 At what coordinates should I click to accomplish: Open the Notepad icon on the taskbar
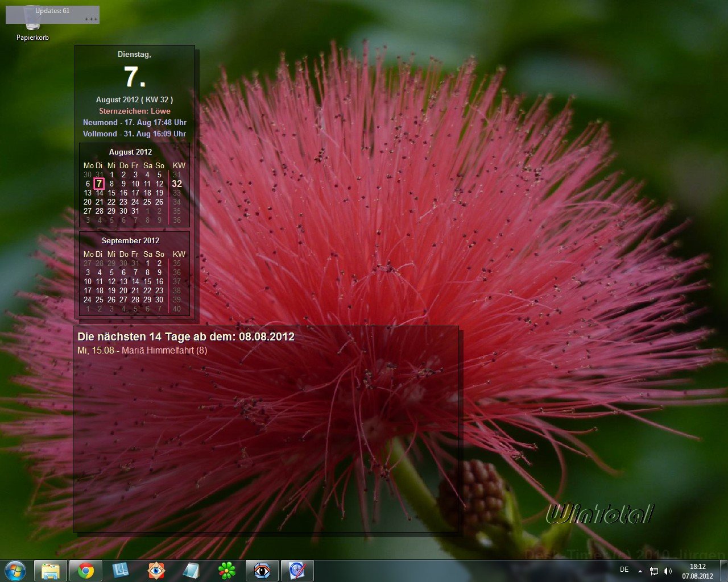tap(191, 570)
